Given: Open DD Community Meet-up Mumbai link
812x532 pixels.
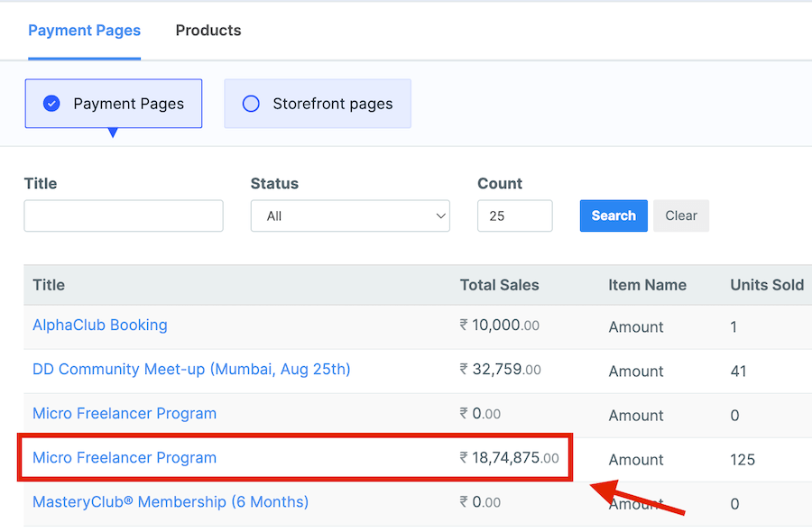Looking at the screenshot, I should coord(191,370).
